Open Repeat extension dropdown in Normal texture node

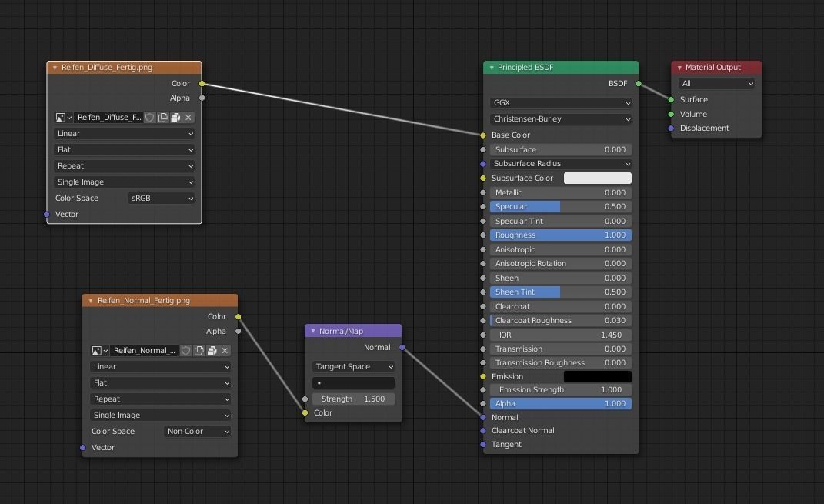(160, 399)
